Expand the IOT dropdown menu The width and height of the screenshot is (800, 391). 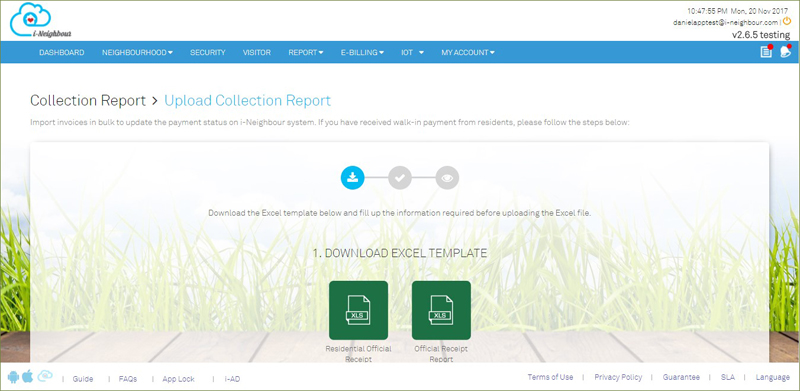[412, 53]
